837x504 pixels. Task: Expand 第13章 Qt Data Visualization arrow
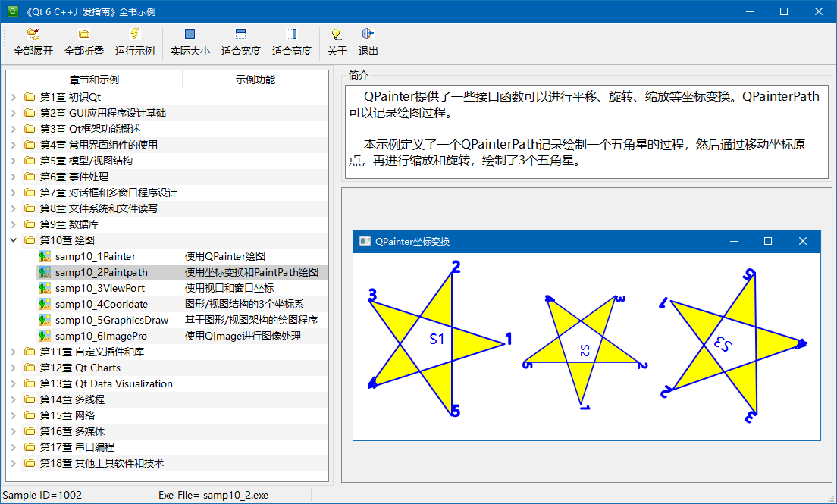pyautogui.click(x=14, y=383)
